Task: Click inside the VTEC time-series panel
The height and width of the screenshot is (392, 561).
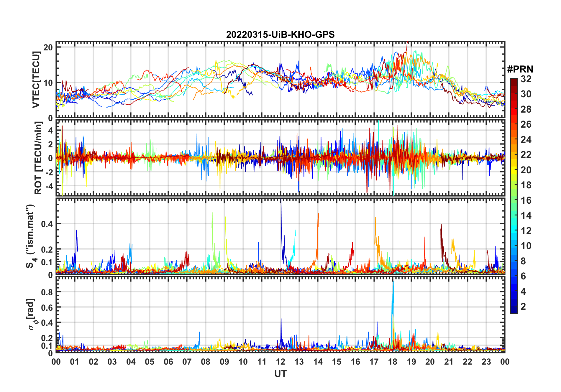Action: [280, 80]
